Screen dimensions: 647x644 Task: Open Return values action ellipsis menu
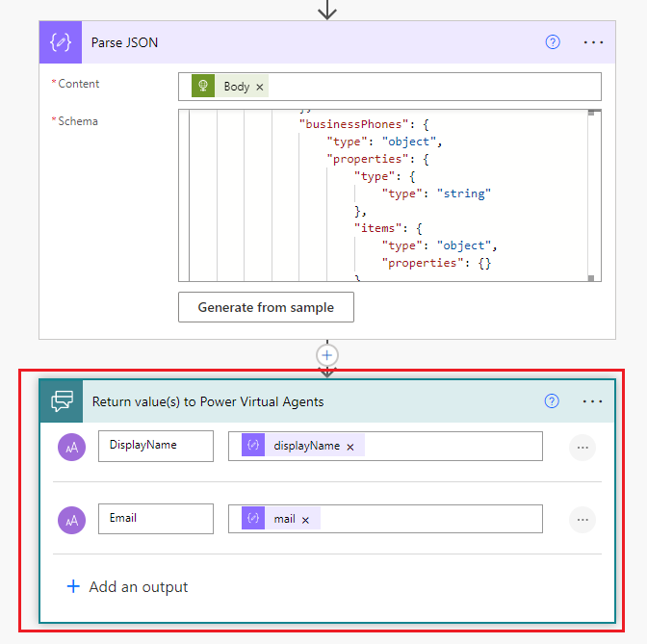[593, 401]
